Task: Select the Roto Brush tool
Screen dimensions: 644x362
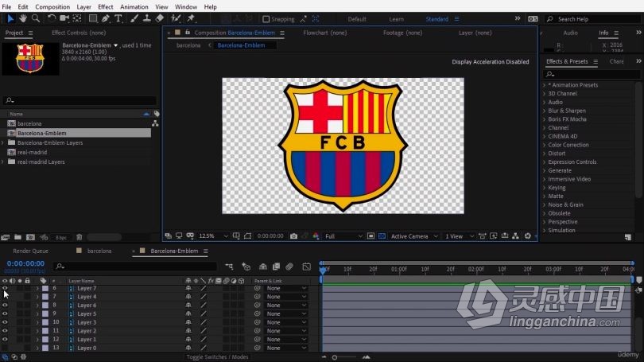Action: tap(176, 18)
